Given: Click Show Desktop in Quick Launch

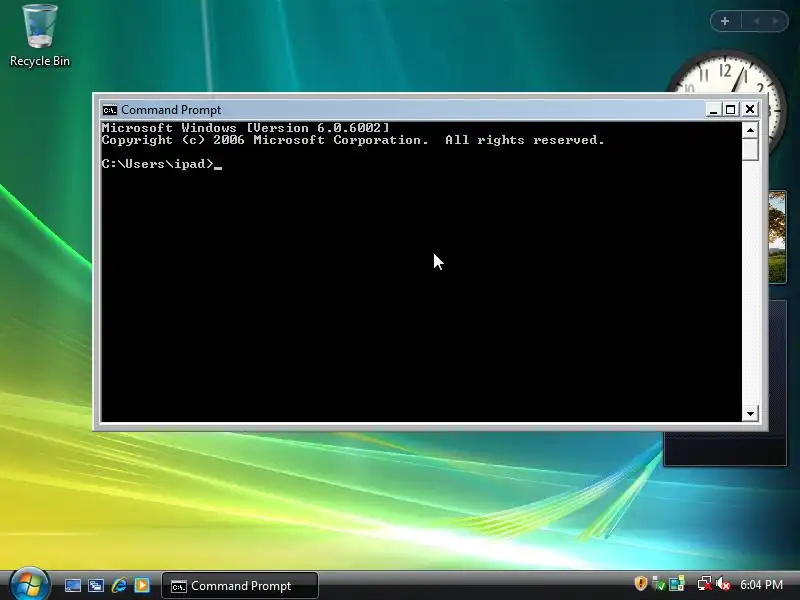Looking at the screenshot, I should (x=72, y=585).
